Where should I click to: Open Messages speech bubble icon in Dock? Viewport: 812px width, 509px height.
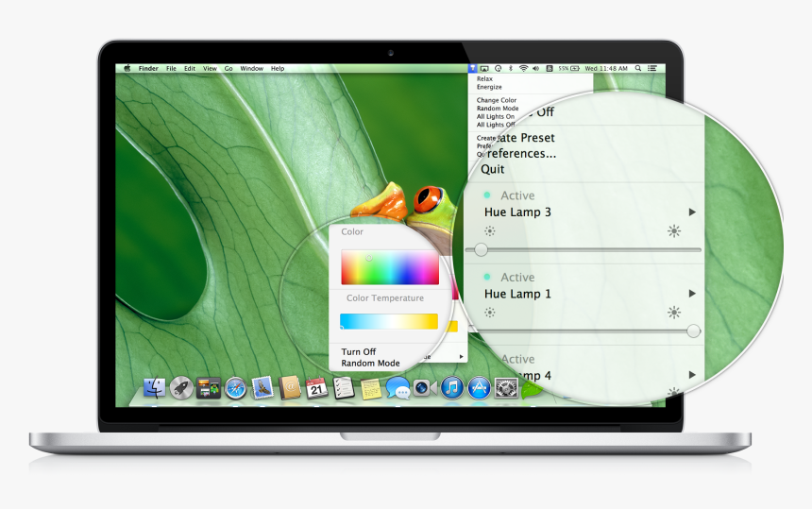click(x=398, y=387)
